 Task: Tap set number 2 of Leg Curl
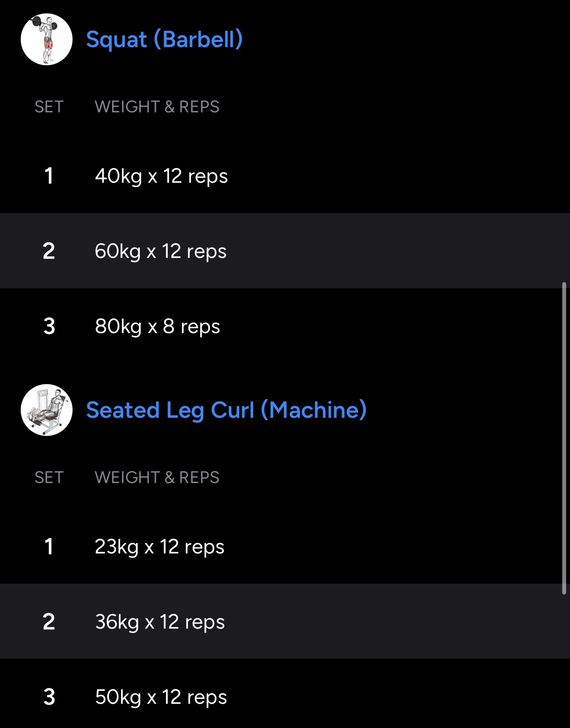pos(49,622)
